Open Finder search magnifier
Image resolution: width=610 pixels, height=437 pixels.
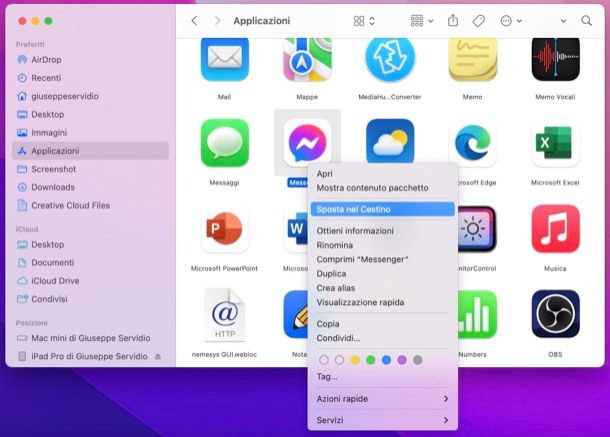[x=587, y=21]
